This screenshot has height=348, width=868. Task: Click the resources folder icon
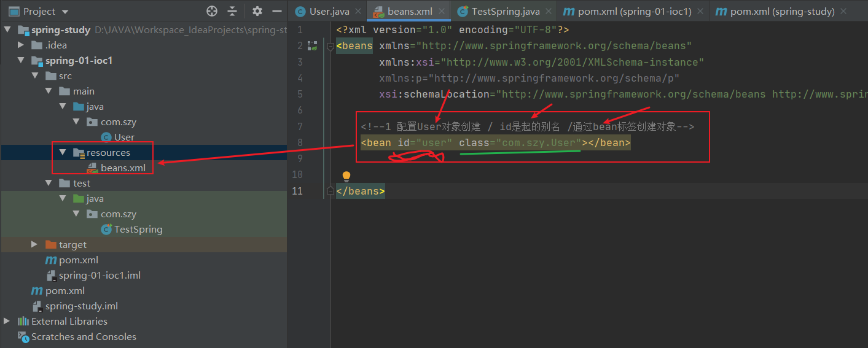pyautogui.click(x=79, y=153)
